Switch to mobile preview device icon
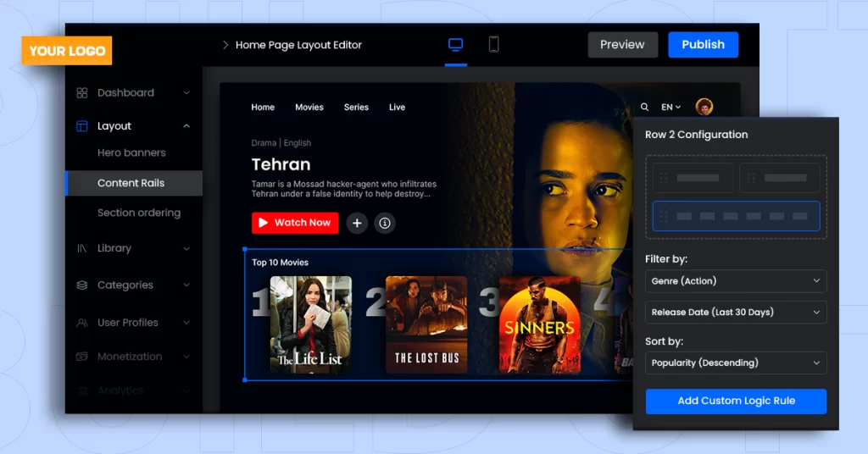The image size is (868, 454). pyautogui.click(x=494, y=44)
